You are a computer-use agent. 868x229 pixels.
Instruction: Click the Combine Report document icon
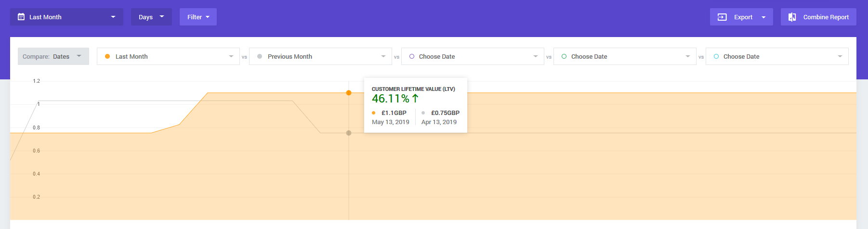(792, 17)
